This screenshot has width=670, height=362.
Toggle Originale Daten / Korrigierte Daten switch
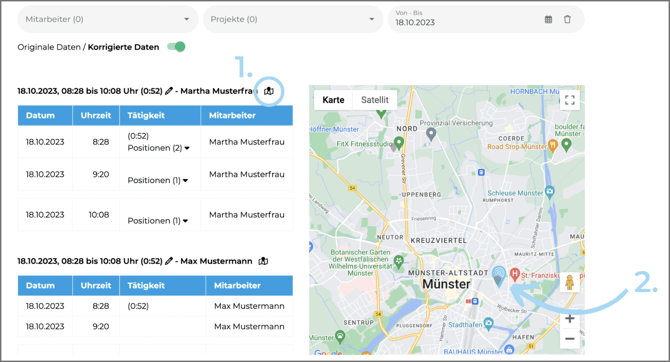tap(176, 47)
